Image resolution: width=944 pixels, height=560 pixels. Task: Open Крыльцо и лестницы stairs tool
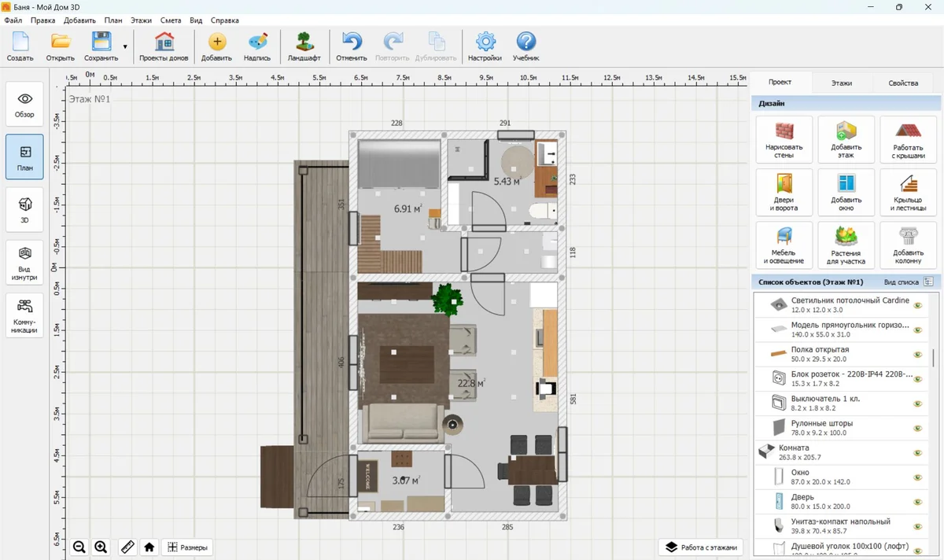tap(908, 193)
